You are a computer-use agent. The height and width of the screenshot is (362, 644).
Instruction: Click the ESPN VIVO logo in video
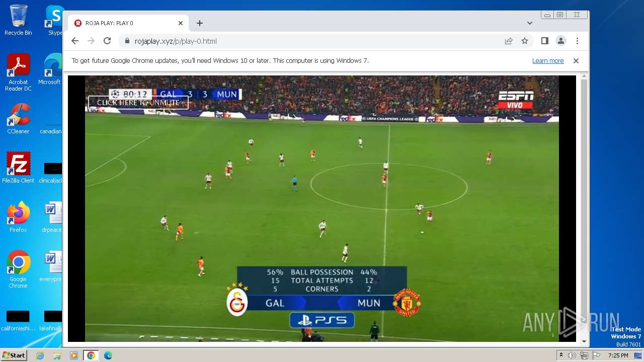516,100
